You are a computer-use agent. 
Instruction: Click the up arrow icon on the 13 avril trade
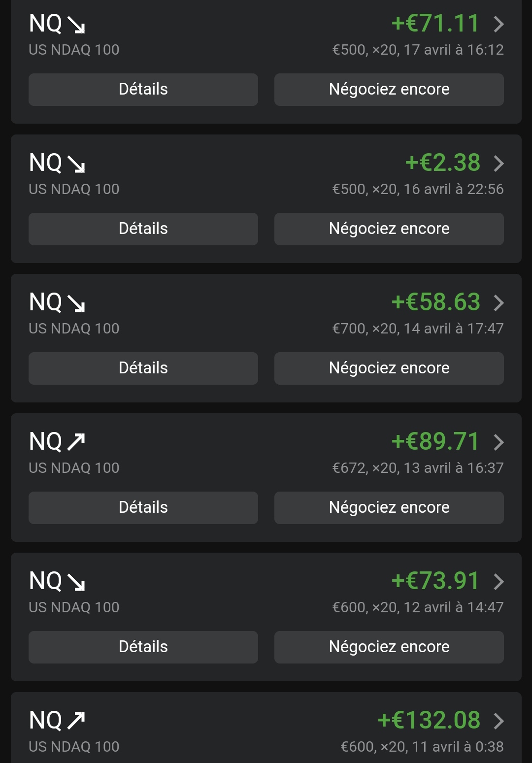pyautogui.click(x=76, y=442)
